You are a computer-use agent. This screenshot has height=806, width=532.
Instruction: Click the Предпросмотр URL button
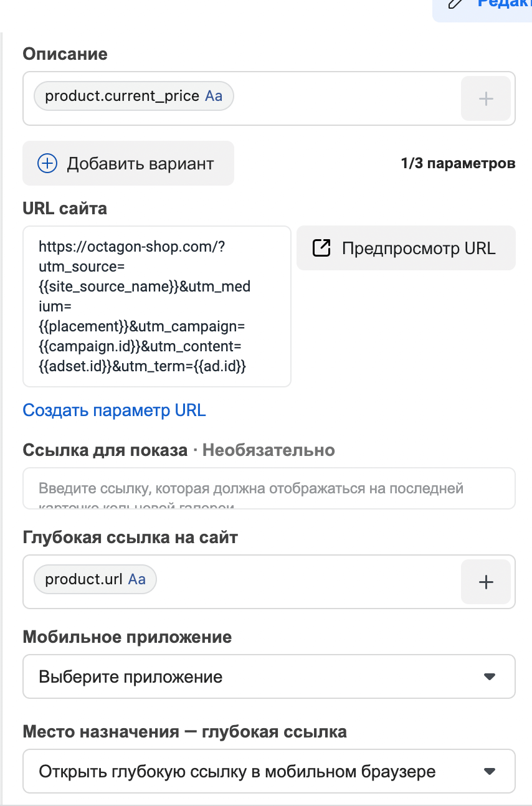[x=406, y=247]
